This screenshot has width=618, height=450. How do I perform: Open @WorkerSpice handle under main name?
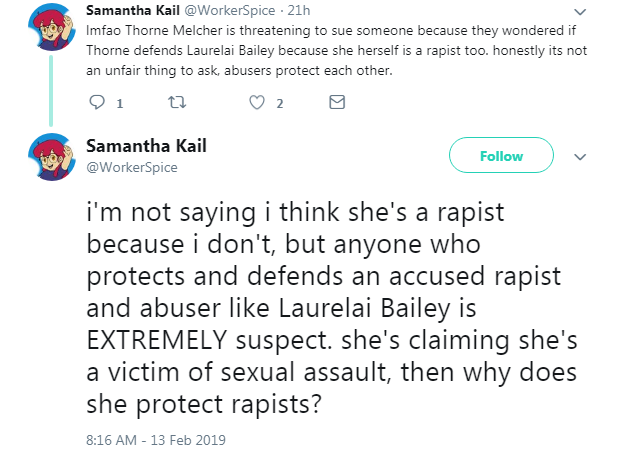(132, 167)
